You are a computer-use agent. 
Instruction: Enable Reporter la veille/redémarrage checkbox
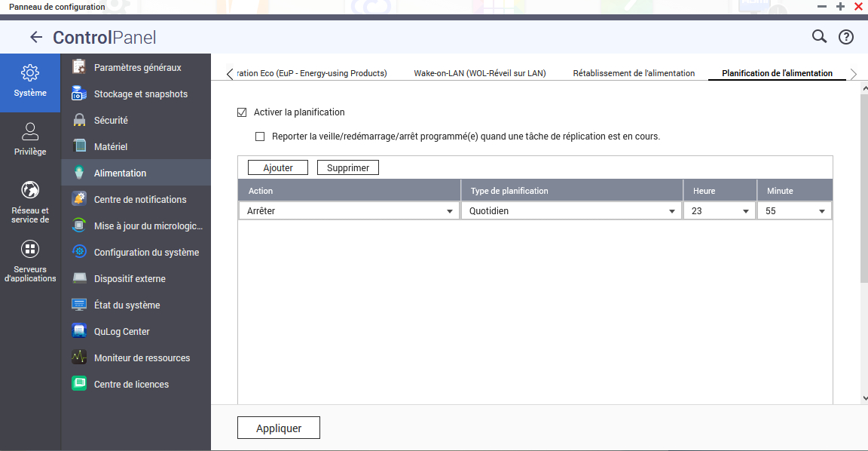point(260,137)
